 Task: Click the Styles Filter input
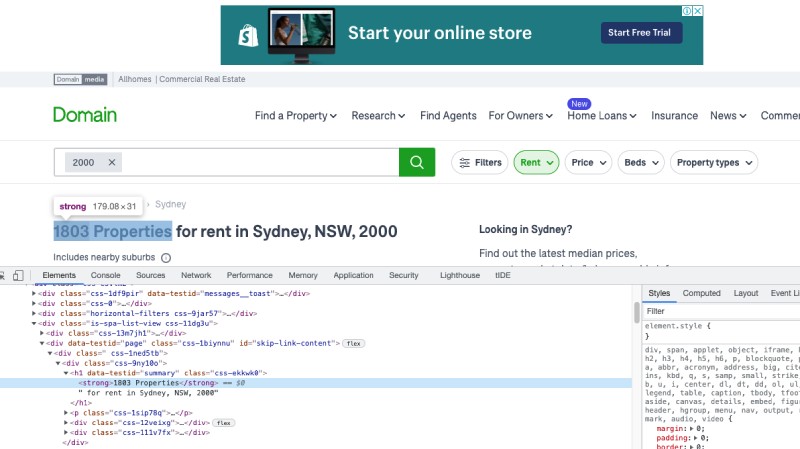tap(720, 311)
